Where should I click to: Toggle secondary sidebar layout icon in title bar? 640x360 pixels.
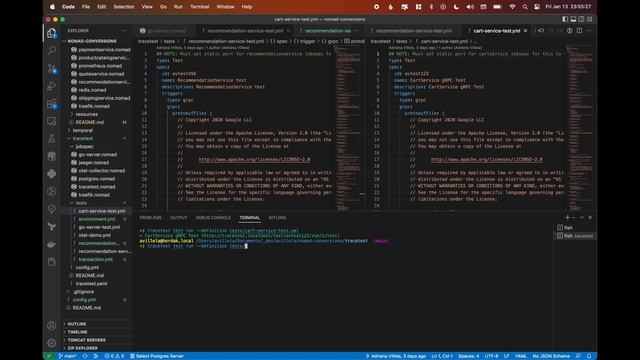[581, 19]
